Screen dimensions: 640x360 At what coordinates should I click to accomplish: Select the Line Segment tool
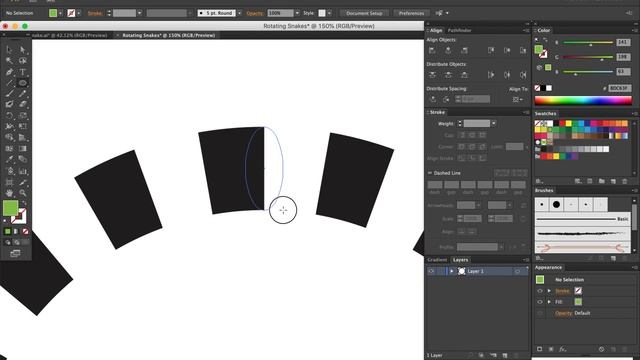pos(9,83)
